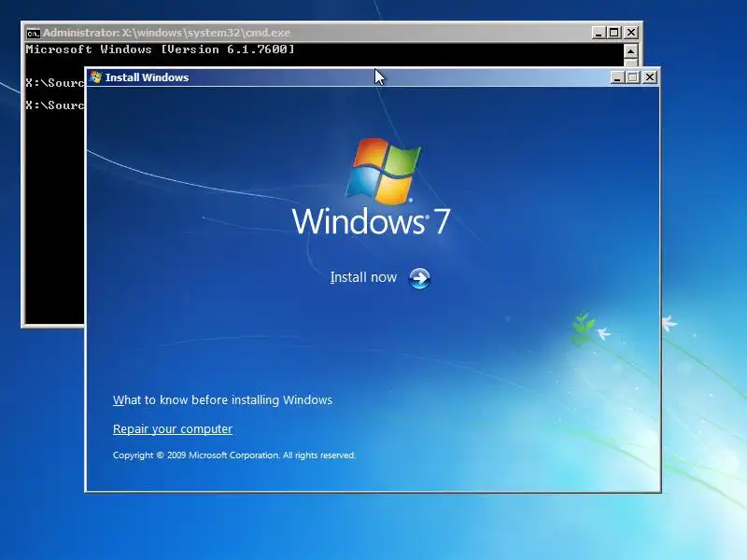
Task: Click the Install now text label
Action: [363, 277]
